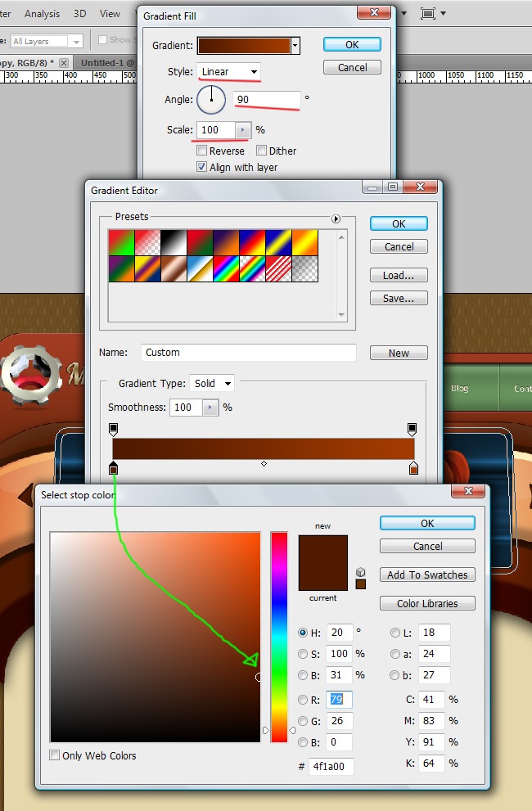Close the ppy, RGB/8 document tab
Viewport: 532px width, 811px height.
coord(64,62)
